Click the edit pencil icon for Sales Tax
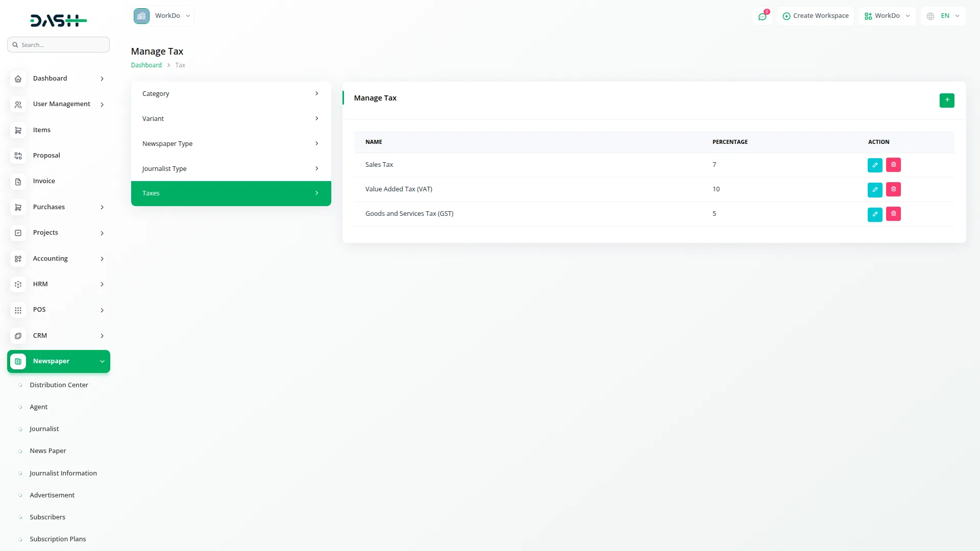Image resolution: width=980 pixels, height=551 pixels. pyautogui.click(x=875, y=165)
